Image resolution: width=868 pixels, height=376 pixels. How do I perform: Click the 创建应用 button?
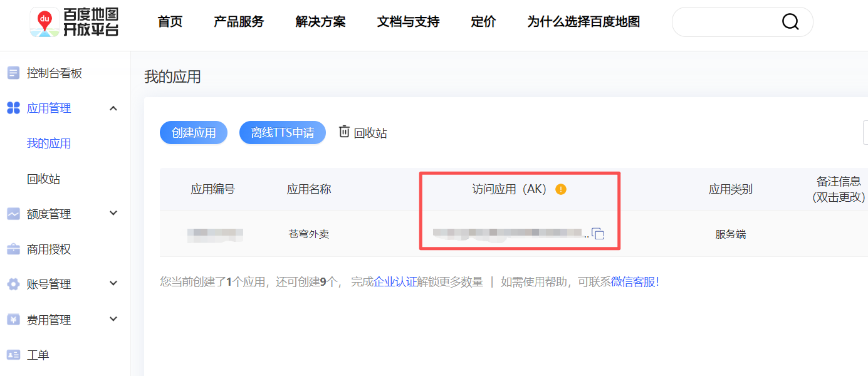point(194,133)
